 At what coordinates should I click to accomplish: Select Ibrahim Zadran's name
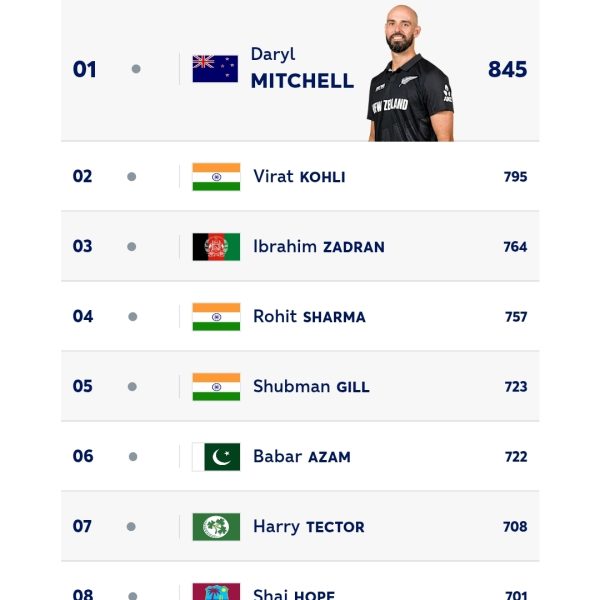coord(318,247)
